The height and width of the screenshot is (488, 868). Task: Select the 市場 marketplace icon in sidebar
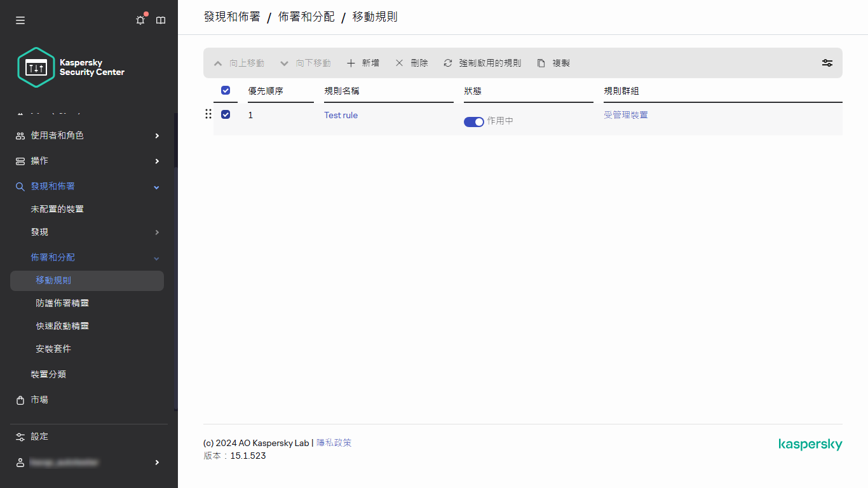pos(20,400)
